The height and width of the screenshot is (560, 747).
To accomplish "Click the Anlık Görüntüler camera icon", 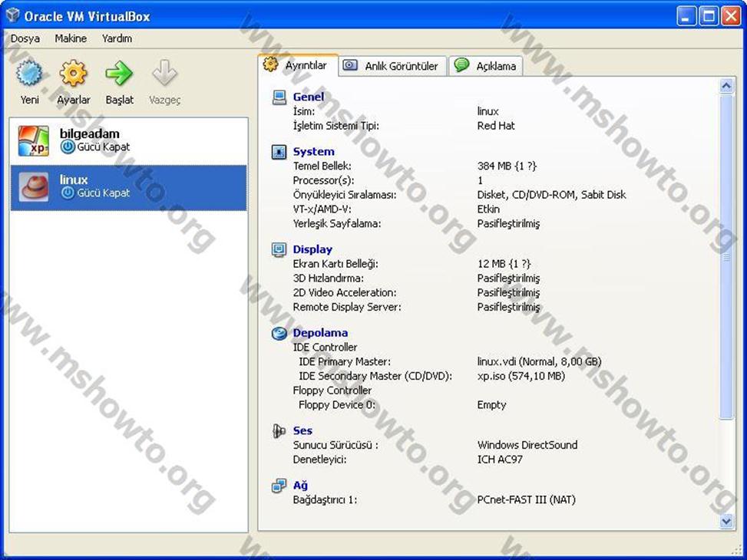I will (x=350, y=64).
